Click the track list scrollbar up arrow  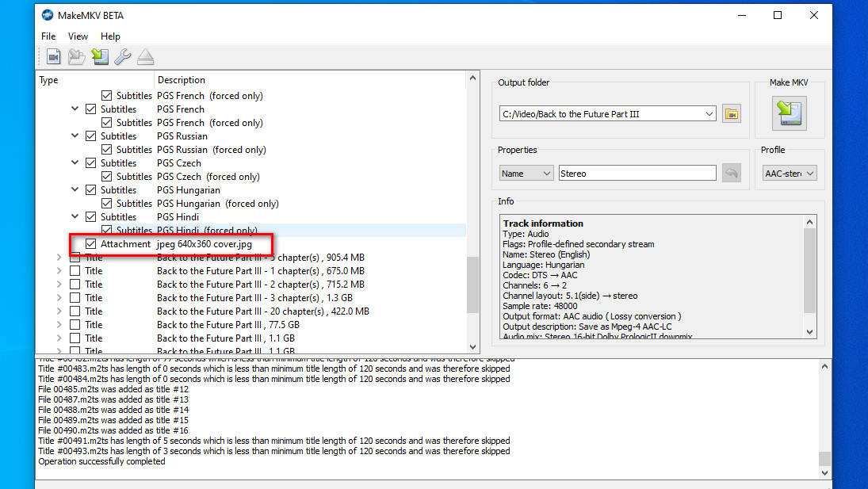pos(472,78)
